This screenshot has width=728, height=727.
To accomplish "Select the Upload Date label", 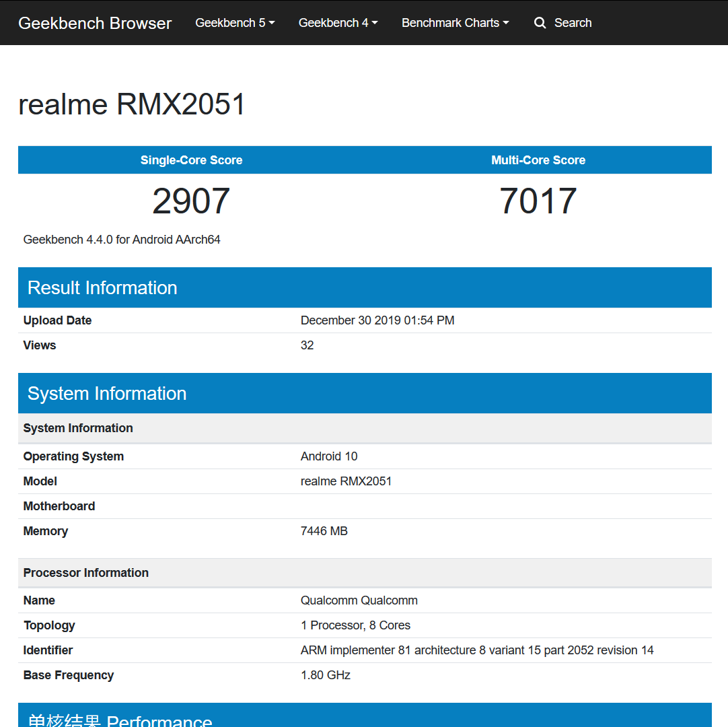I will tap(57, 320).
